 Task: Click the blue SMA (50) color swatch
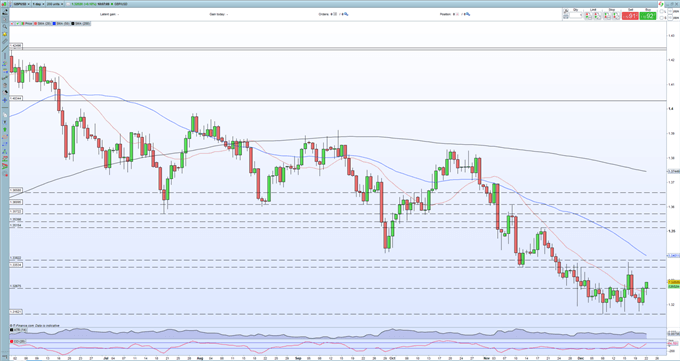click(54, 23)
